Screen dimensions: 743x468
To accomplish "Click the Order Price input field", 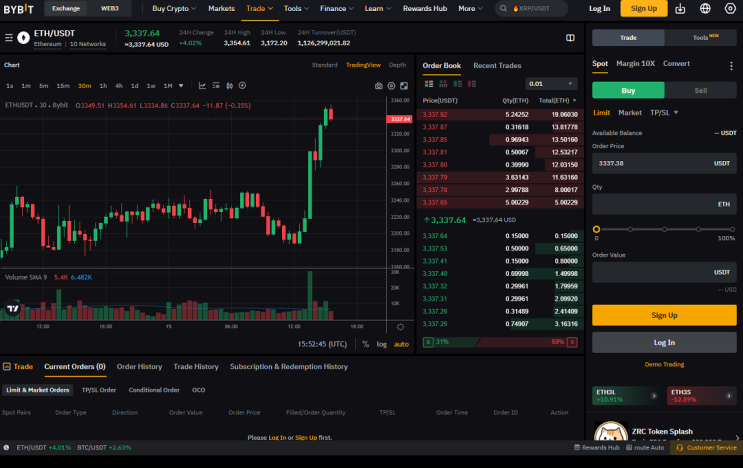I will [664, 163].
